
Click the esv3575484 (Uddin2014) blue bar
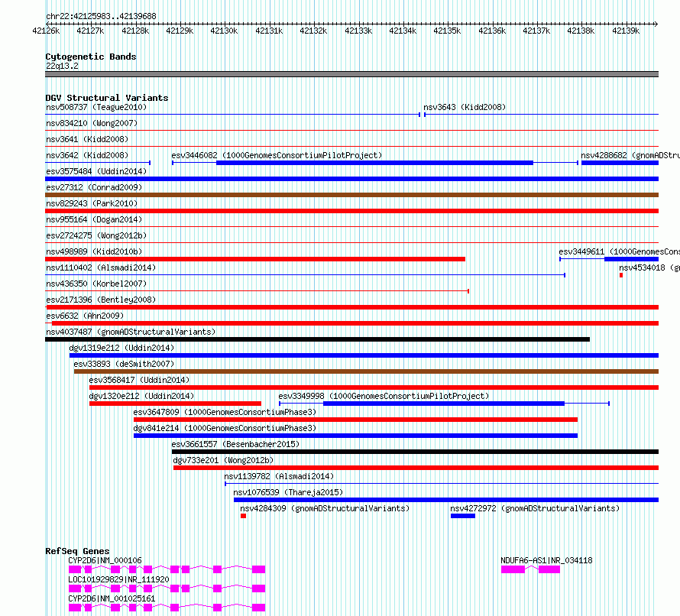tap(351, 179)
